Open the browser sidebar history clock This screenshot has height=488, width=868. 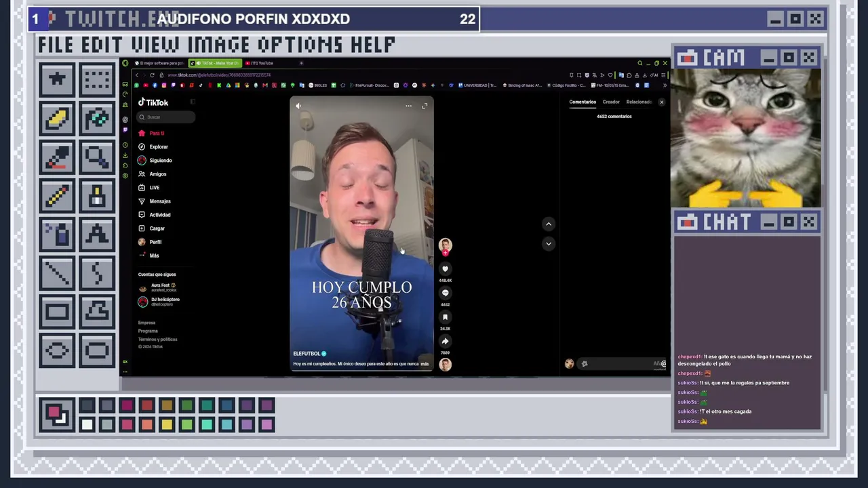pyautogui.click(x=125, y=145)
